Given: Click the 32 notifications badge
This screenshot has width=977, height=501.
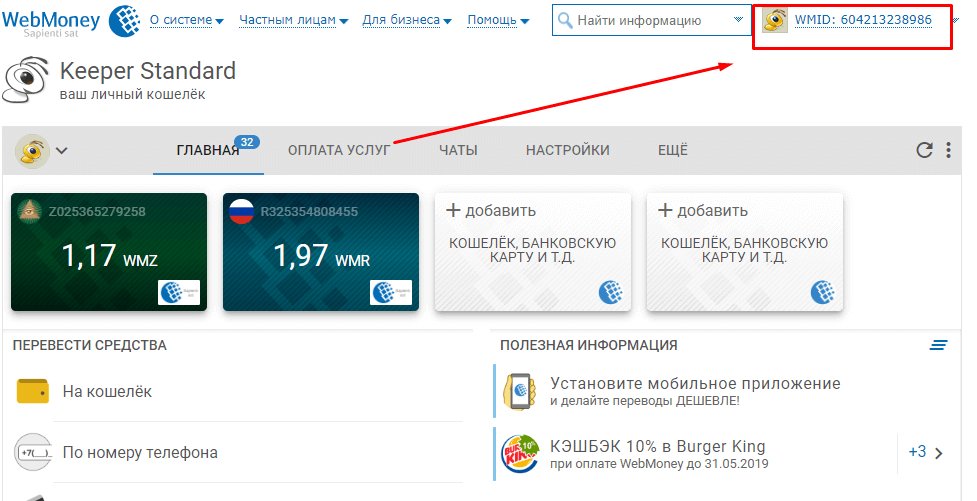Looking at the screenshot, I should click(x=247, y=142).
